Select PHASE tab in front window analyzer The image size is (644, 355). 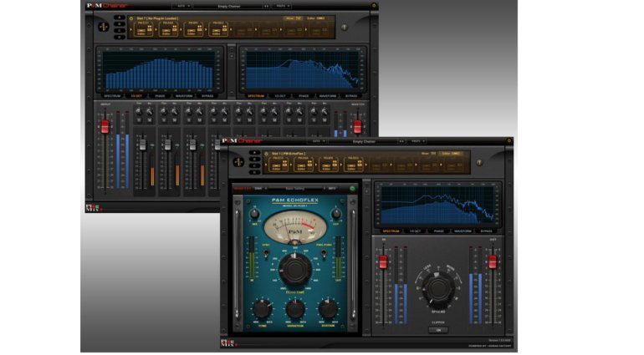click(438, 231)
